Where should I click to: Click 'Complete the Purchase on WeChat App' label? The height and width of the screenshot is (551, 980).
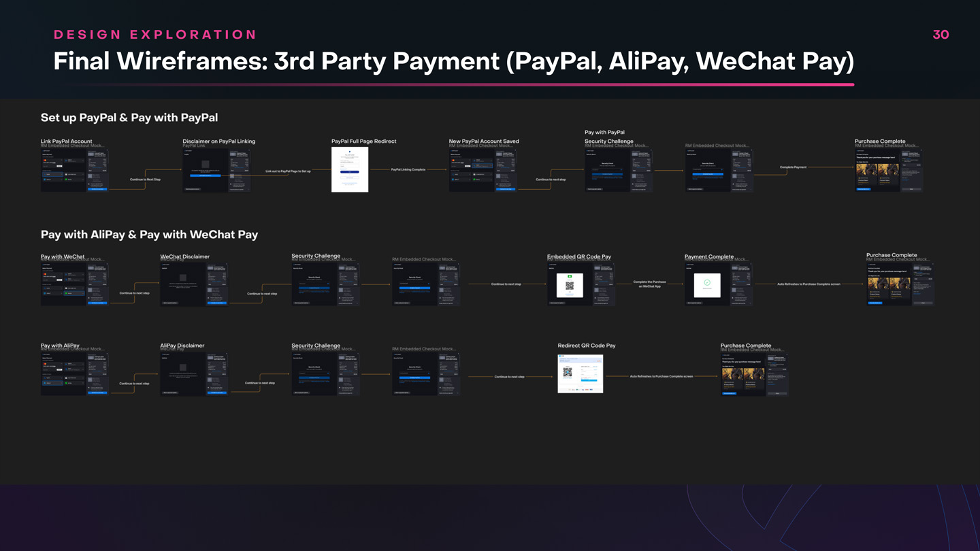coord(650,284)
